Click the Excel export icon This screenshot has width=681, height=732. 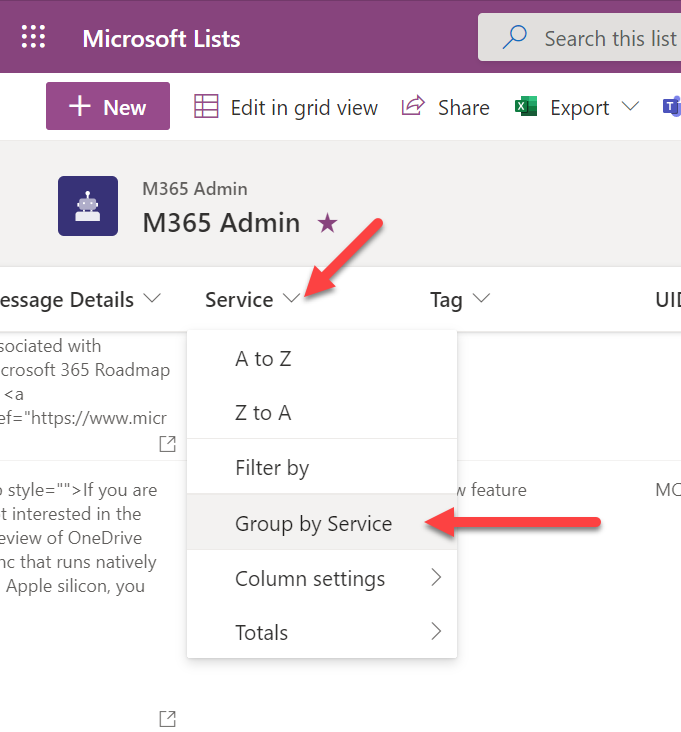click(x=526, y=107)
